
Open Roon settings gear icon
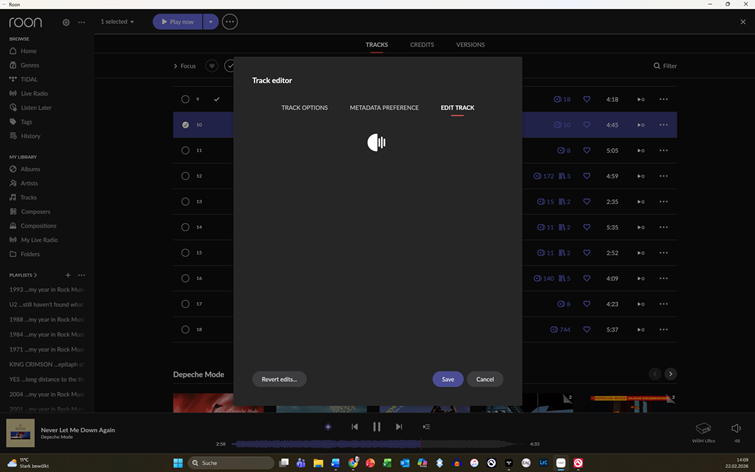(66, 22)
